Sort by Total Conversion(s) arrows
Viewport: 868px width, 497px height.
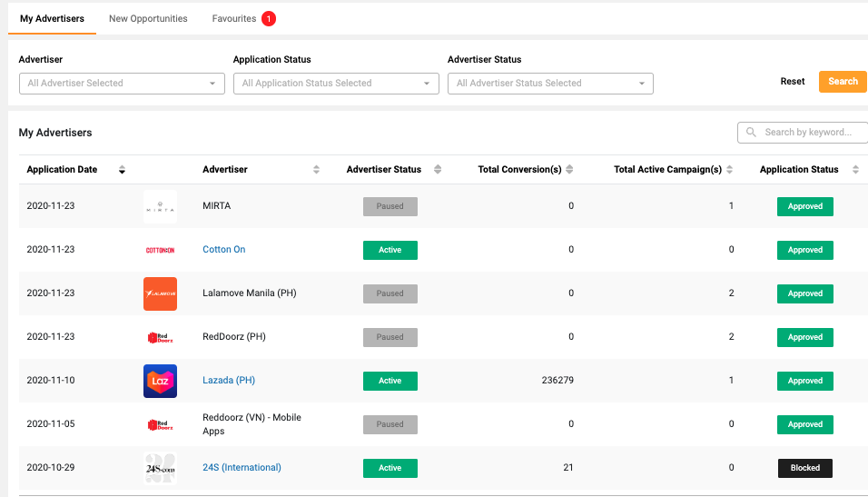pyautogui.click(x=569, y=170)
